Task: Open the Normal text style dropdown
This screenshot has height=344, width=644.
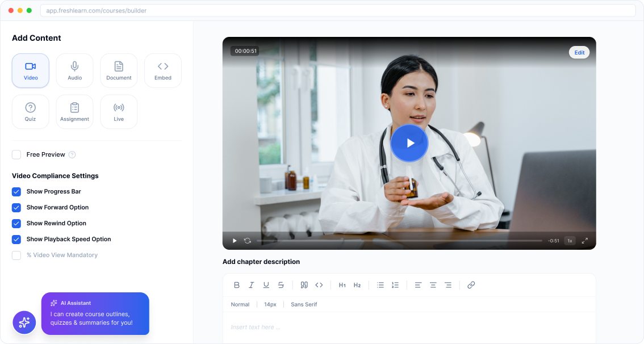Action: pyautogui.click(x=240, y=305)
